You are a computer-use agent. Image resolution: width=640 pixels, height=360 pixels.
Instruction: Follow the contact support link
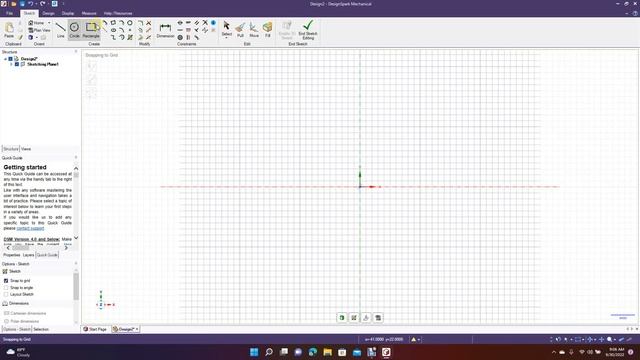(30, 228)
